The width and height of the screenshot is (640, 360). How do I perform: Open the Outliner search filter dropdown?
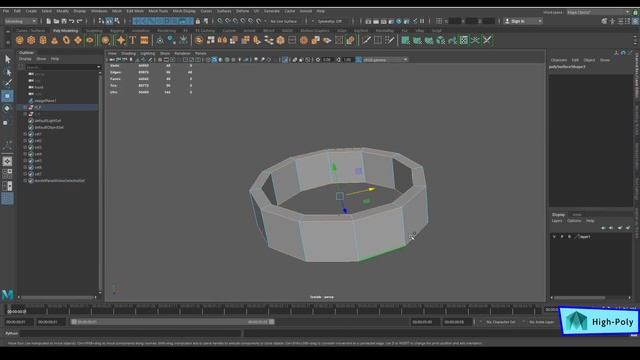point(98,67)
